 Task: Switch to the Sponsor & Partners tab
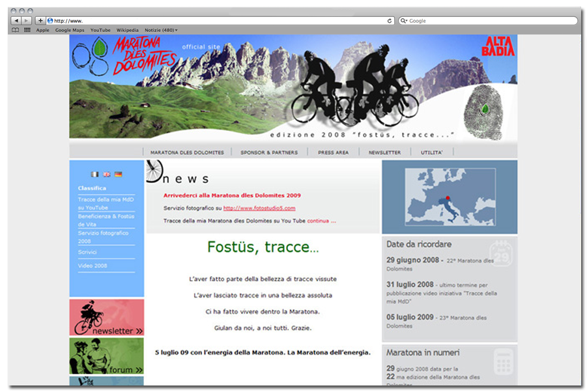269,151
